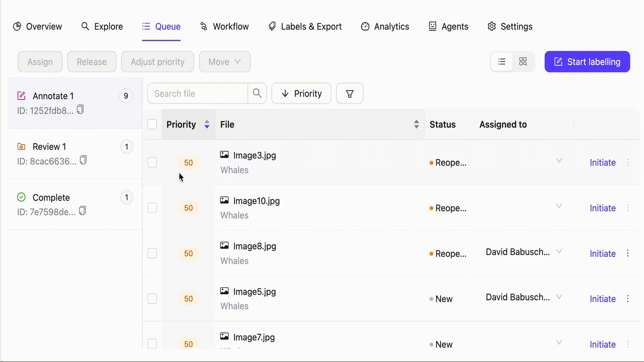Click the Complete checkmark stage icon
This screenshot has height=362, width=644.
(21, 197)
